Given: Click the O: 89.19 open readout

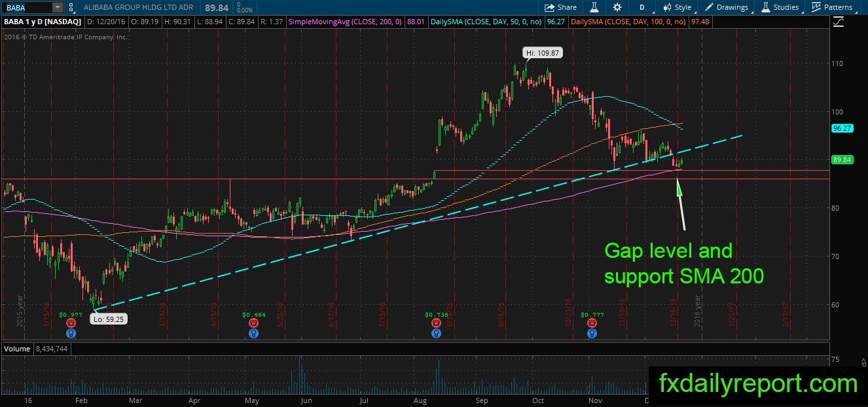Looking at the screenshot, I should 145,22.
